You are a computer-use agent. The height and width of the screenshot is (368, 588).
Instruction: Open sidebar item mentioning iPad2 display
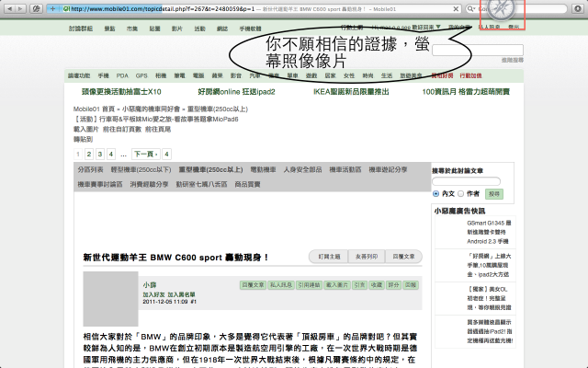[490, 331]
